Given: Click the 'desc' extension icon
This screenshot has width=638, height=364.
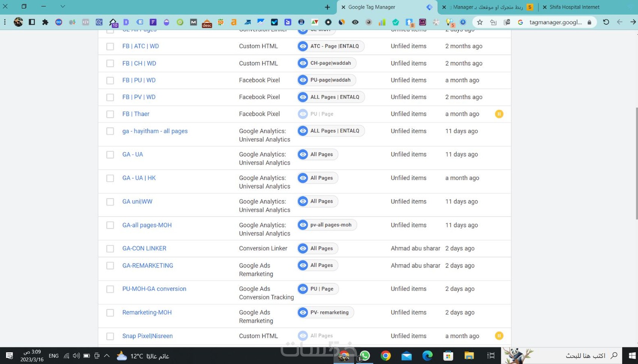Looking at the screenshot, I should [207, 23].
